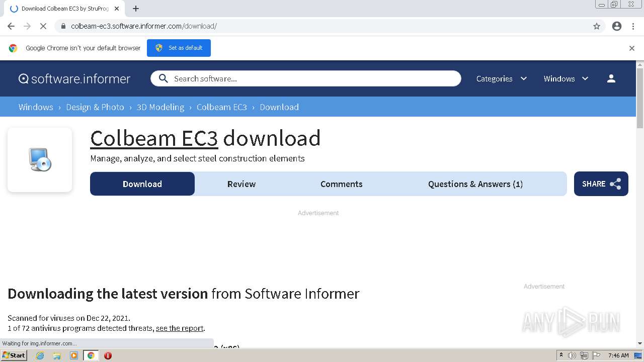Open the Windows Start button
The width and height of the screenshot is (644, 362).
(x=14, y=355)
